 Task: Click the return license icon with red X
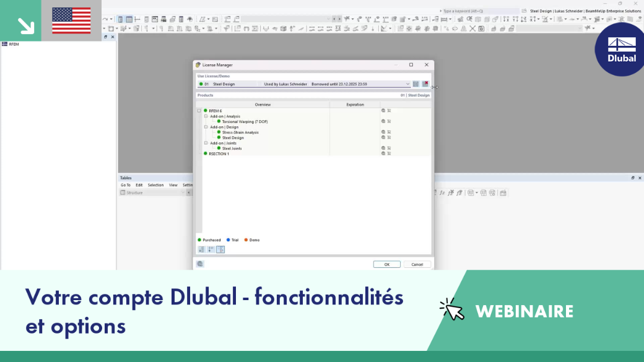pyautogui.click(x=425, y=84)
